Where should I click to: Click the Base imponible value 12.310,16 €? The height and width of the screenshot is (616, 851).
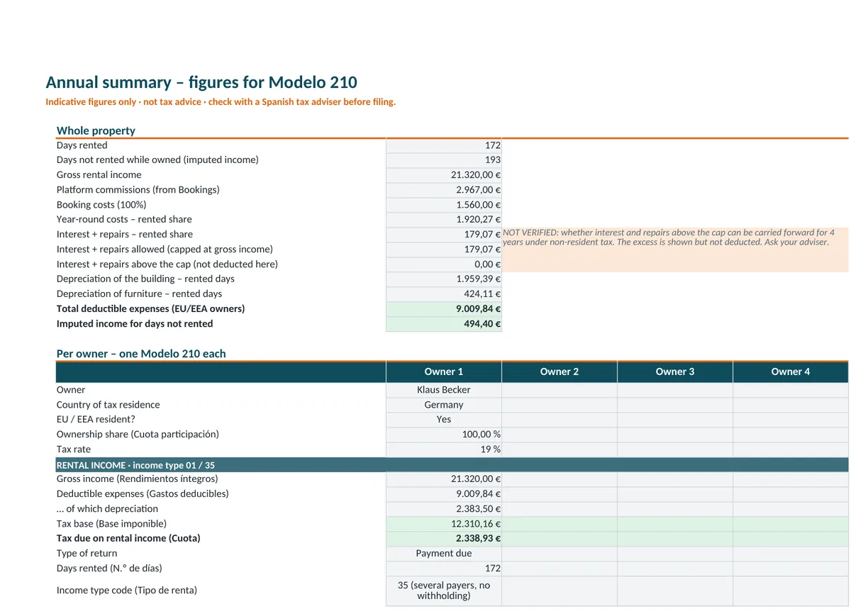pyautogui.click(x=444, y=524)
